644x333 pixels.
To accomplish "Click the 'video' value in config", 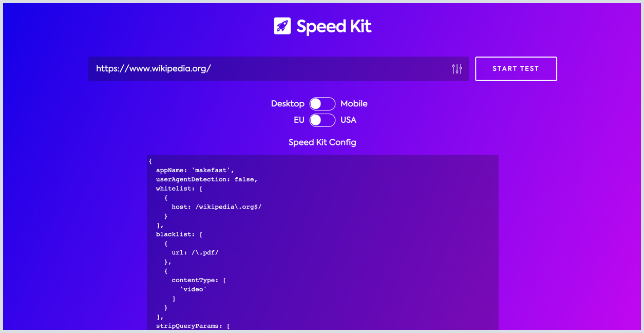I will pos(193,289).
